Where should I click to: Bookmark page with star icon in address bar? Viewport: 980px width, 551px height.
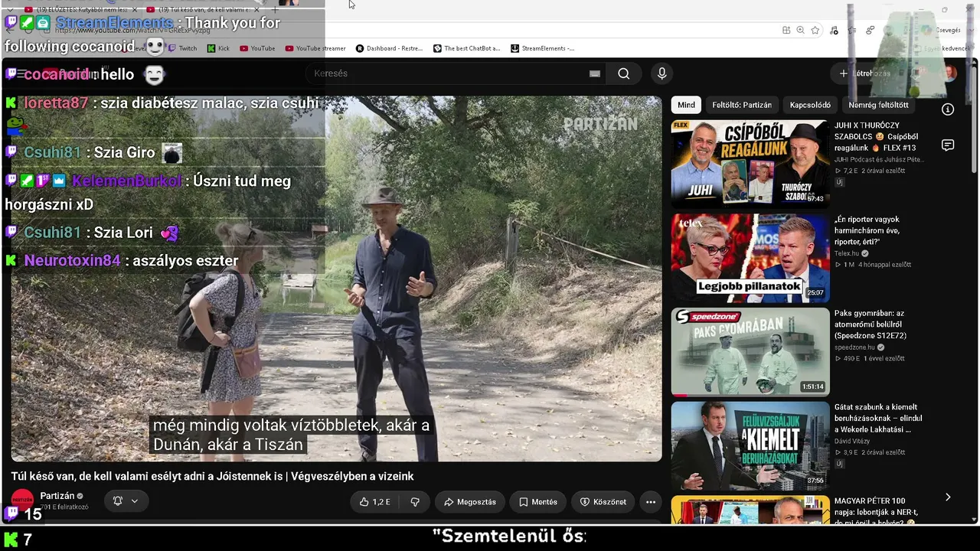pos(815,30)
